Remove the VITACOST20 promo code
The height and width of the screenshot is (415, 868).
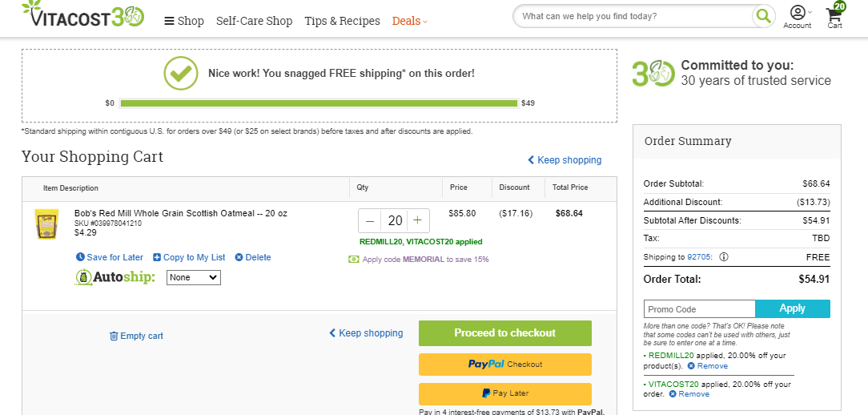(x=689, y=394)
